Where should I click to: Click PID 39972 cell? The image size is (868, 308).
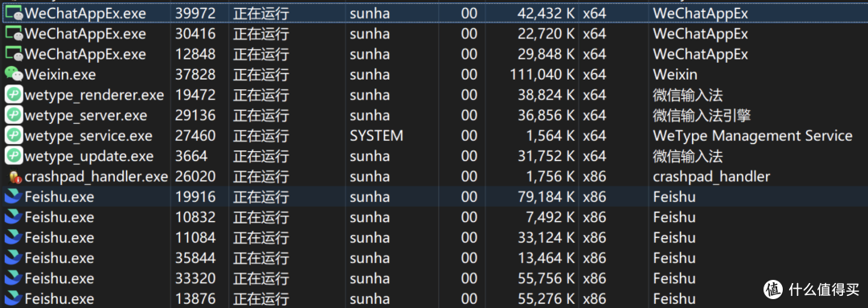coord(194,14)
